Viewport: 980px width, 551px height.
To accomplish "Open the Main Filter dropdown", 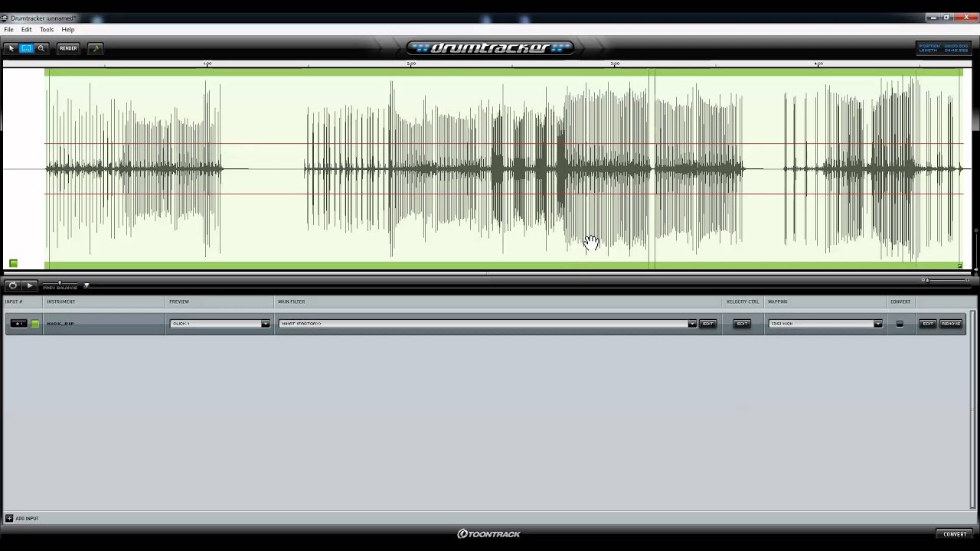I will click(x=488, y=324).
